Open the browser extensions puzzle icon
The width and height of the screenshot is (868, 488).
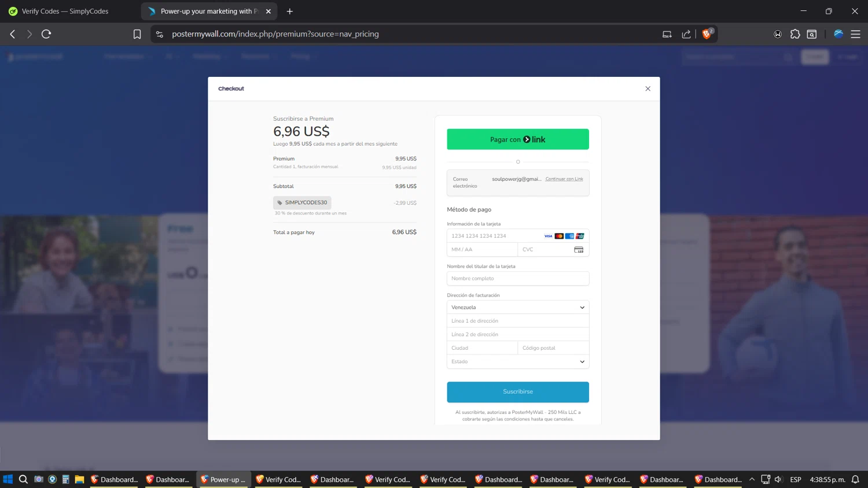795,34
